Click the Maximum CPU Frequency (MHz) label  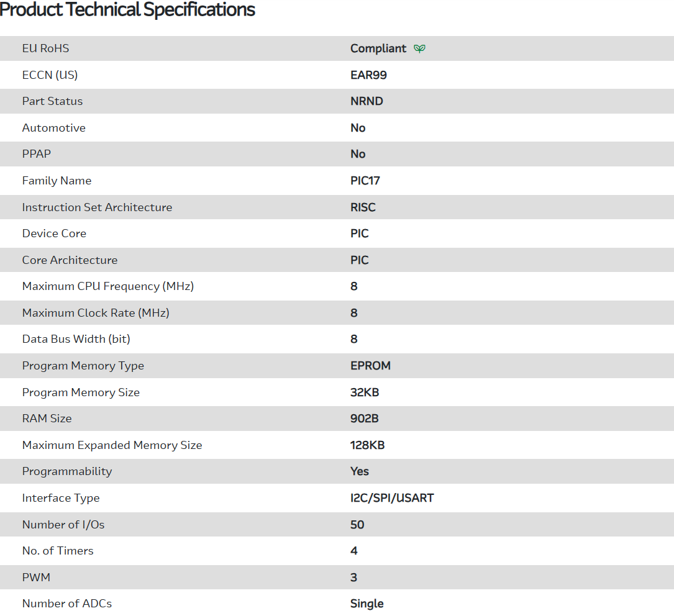(108, 286)
